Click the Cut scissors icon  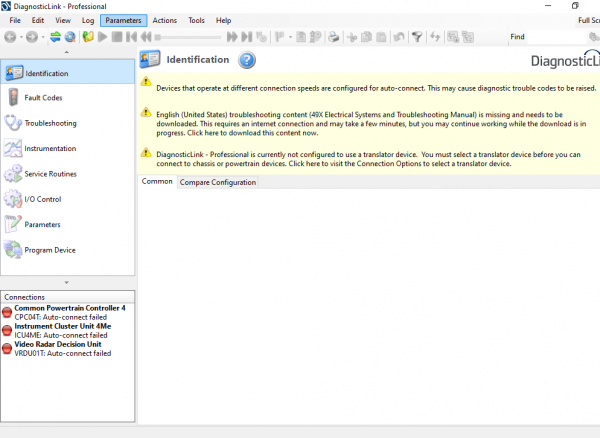coord(352,37)
